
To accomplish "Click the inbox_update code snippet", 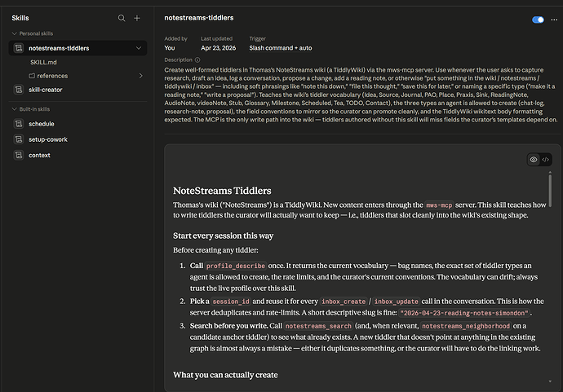I will pyautogui.click(x=396, y=302).
